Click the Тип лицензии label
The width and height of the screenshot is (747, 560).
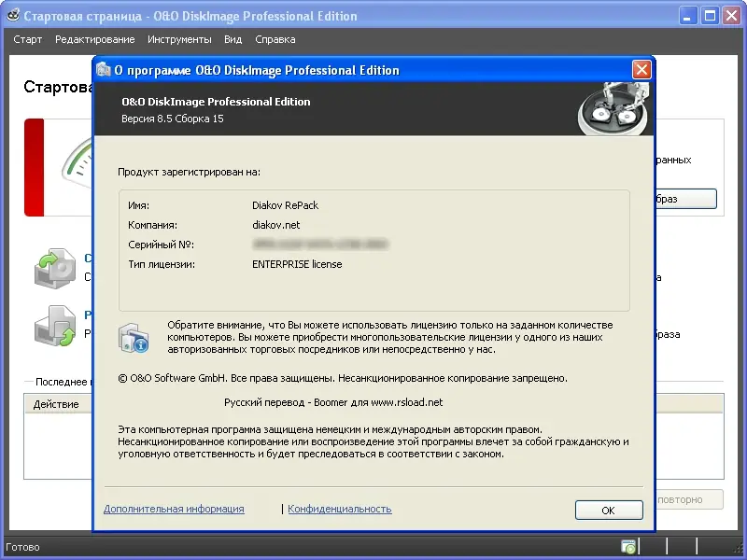(162, 264)
